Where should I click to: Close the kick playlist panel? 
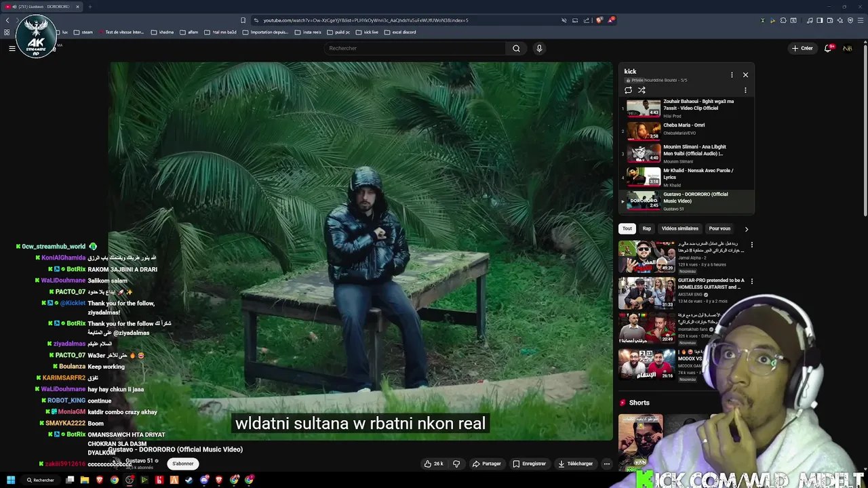pos(745,75)
